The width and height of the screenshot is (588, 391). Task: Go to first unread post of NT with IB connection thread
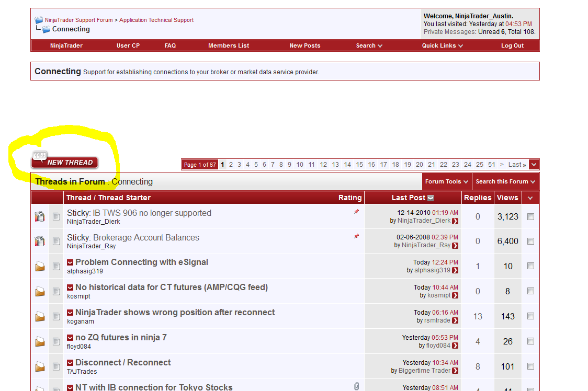[70, 388]
